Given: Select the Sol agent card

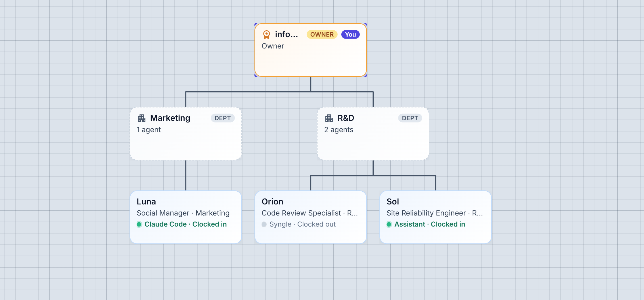Looking at the screenshot, I should tap(436, 217).
